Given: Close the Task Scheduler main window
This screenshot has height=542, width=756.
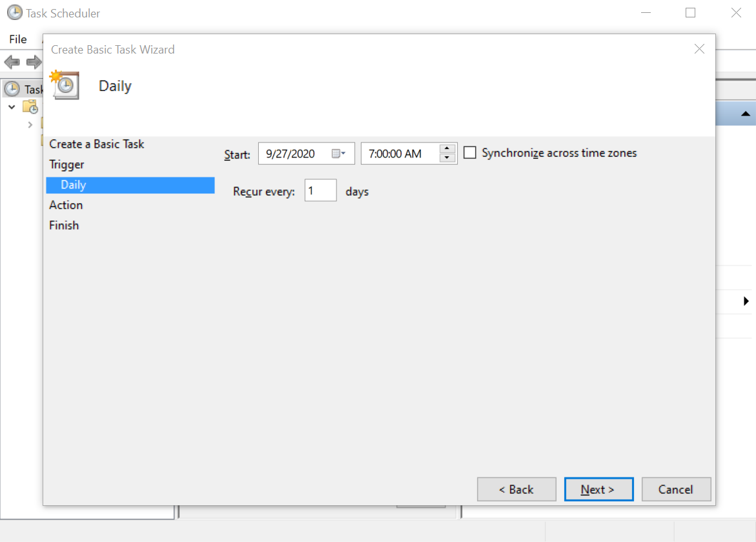Looking at the screenshot, I should click(x=736, y=13).
